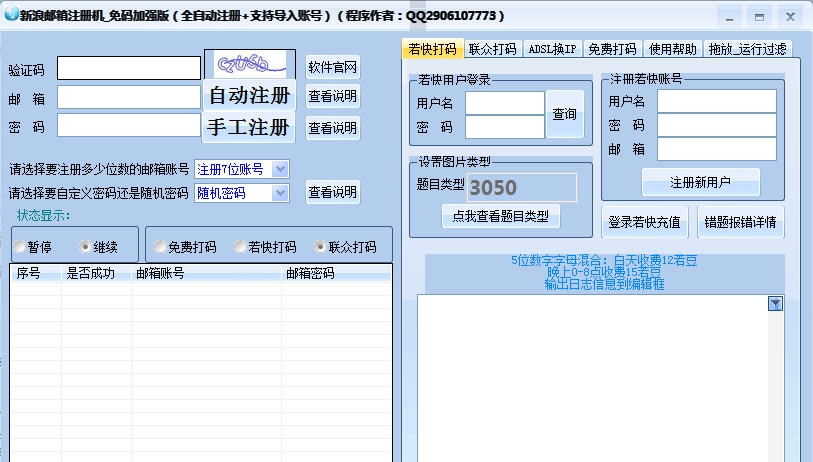Viewport: 813px width, 462px height.
Task: Click the 注册新用户 button
Action: 700,182
